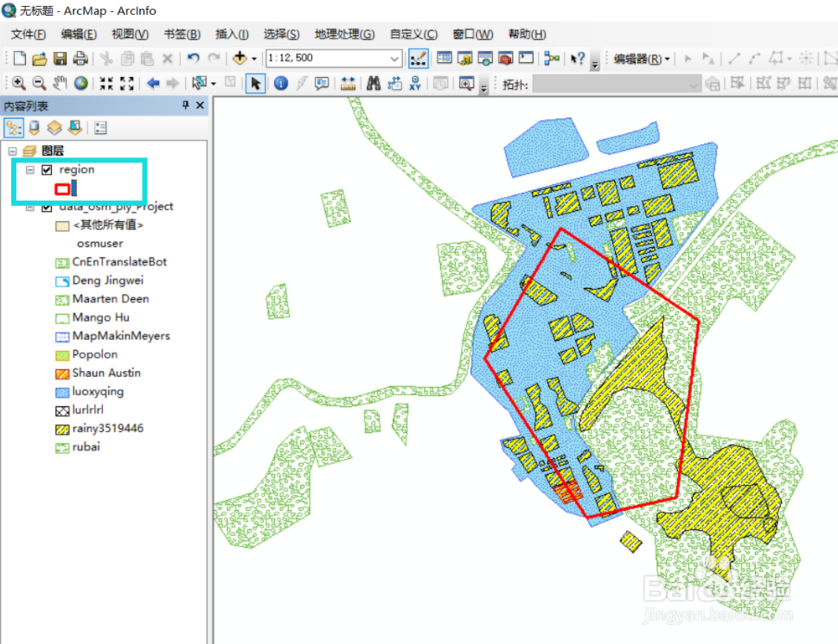Toggle visibility of data_osm_ply_Project layer
The width and height of the screenshot is (838, 644).
47,207
